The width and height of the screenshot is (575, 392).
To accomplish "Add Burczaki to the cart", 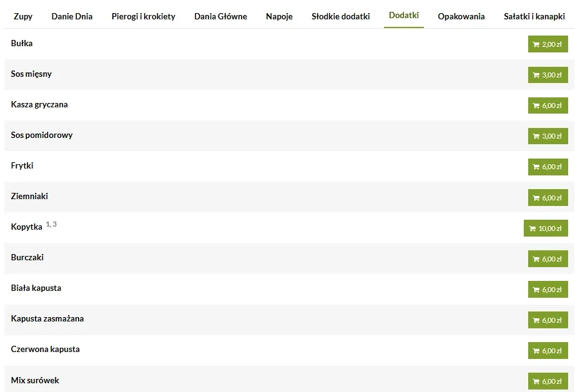I will (x=548, y=259).
